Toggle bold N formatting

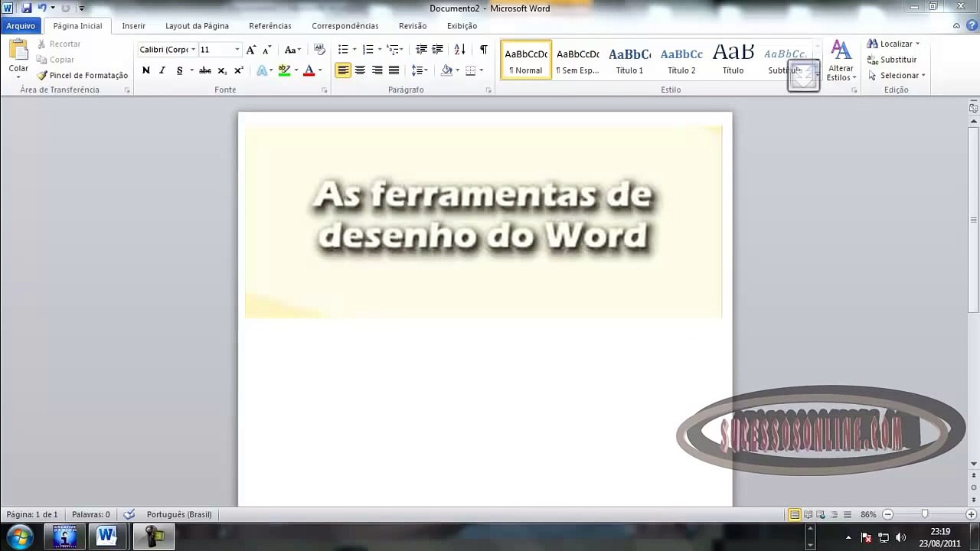click(145, 70)
